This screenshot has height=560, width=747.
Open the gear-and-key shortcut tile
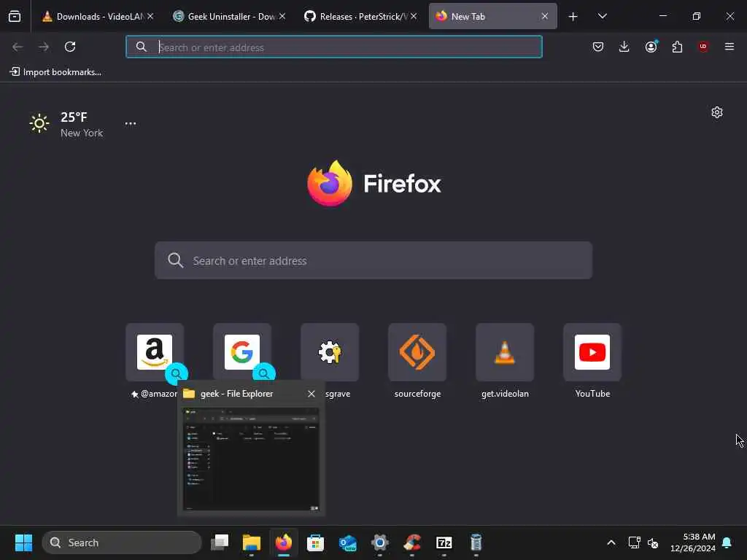[x=330, y=352]
